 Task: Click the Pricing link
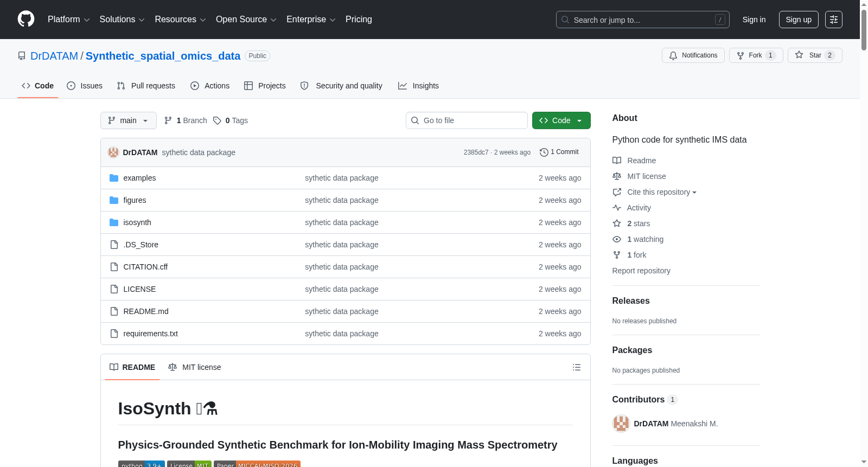point(359,20)
